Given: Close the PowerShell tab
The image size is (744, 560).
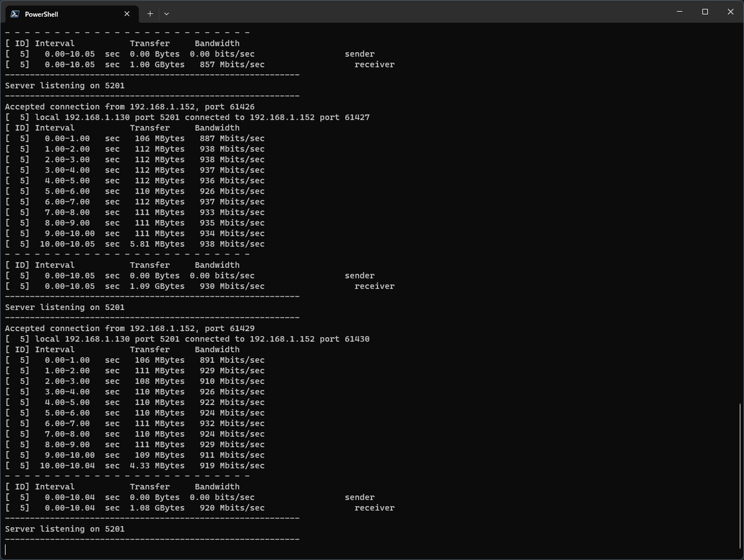Looking at the screenshot, I should point(127,14).
